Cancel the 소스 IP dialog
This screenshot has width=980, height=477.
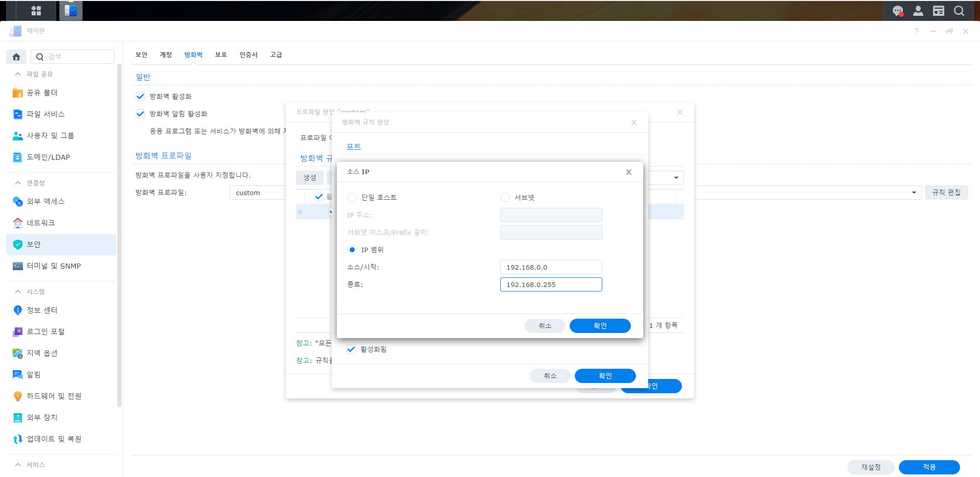(x=545, y=326)
